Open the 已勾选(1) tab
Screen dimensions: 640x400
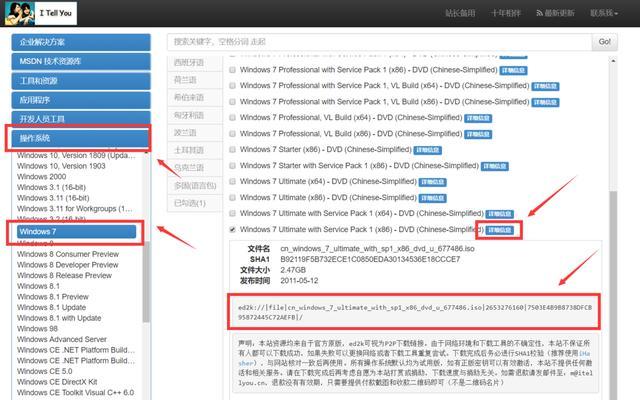coord(195,203)
